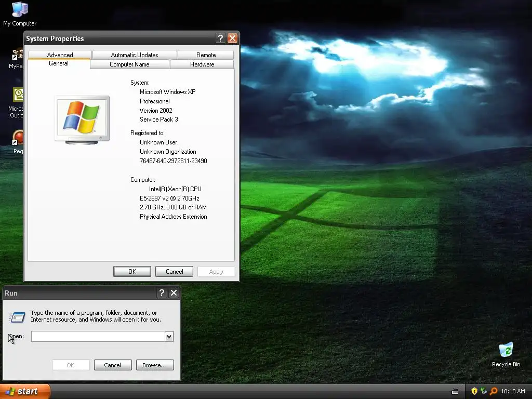Click the keyboard language bar icon
Screen dimensions: 532x399
point(455,392)
